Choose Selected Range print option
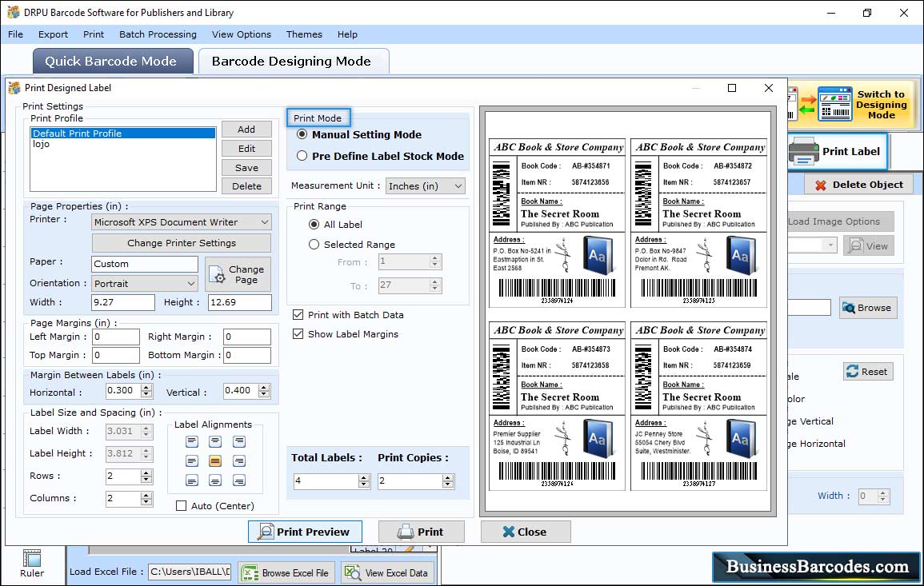The height and width of the screenshot is (586, 924). click(314, 245)
